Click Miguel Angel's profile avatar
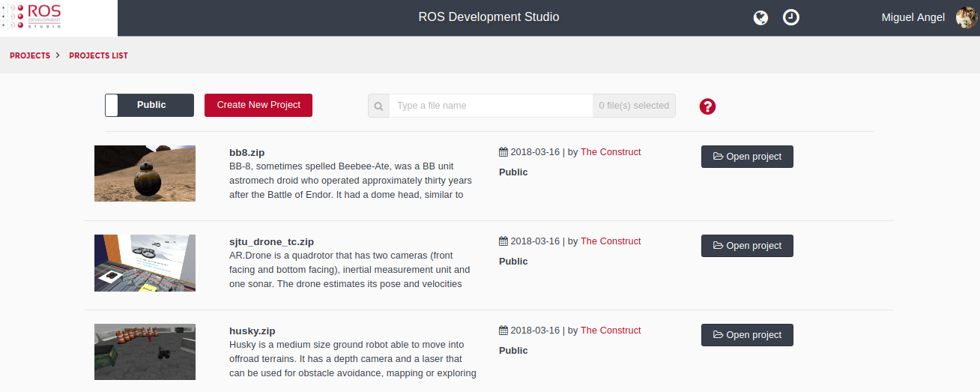This screenshot has height=392, width=980. click(967, 17)
